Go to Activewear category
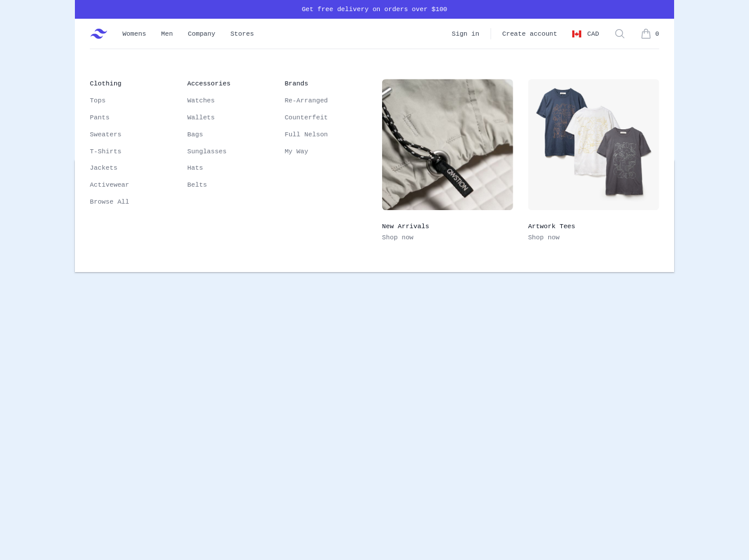The width and height of the screenshot is (749, 560). (x=109, y=185)
